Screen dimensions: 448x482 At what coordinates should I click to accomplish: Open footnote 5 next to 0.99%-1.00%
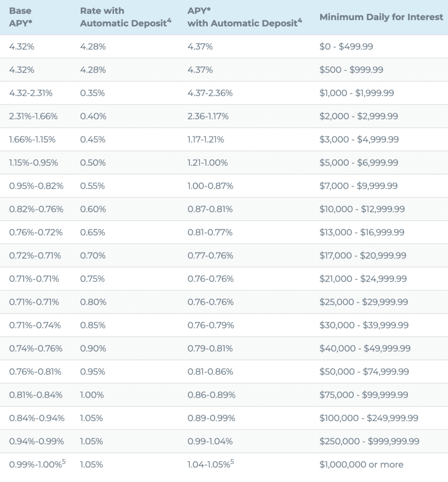tap(64, 461)
